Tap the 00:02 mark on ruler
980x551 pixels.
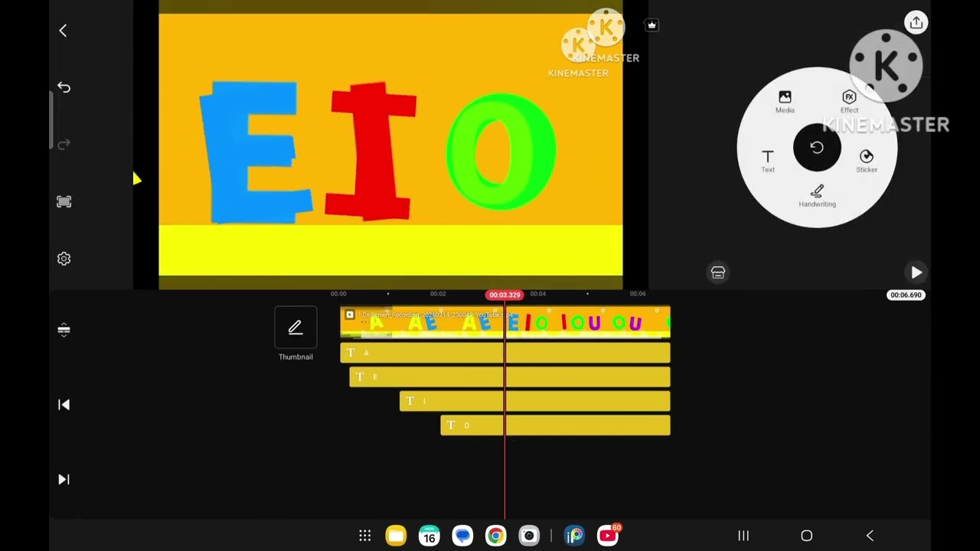[438, 294]
